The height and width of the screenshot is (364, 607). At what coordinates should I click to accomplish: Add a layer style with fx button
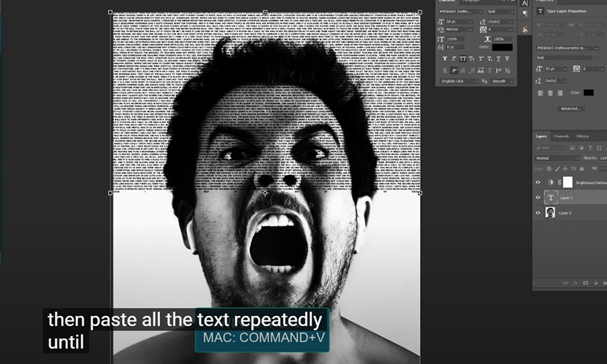(575, 283)
